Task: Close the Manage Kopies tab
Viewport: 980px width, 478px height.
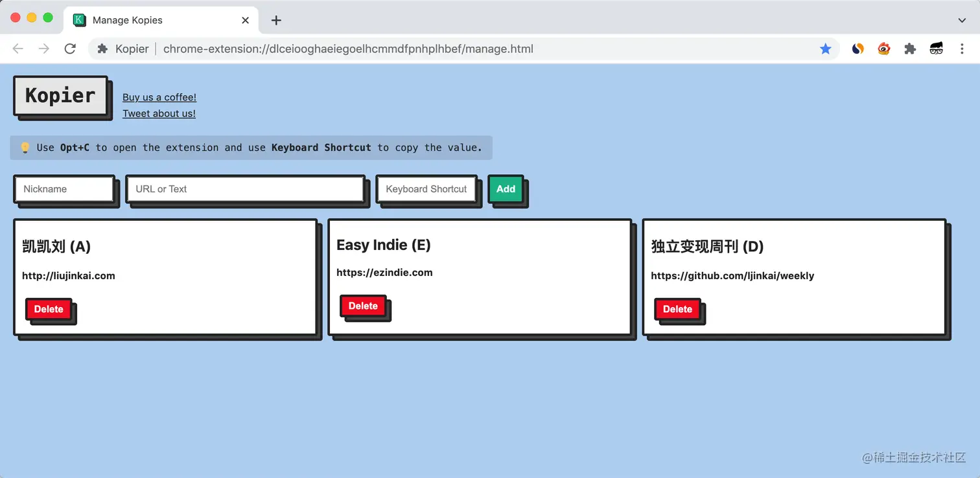Action: [x=245, y=20]
